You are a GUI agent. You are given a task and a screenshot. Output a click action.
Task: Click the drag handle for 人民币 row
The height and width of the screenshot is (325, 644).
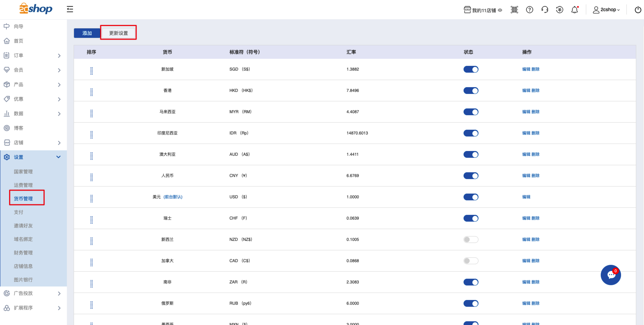(x=92, y=177)
